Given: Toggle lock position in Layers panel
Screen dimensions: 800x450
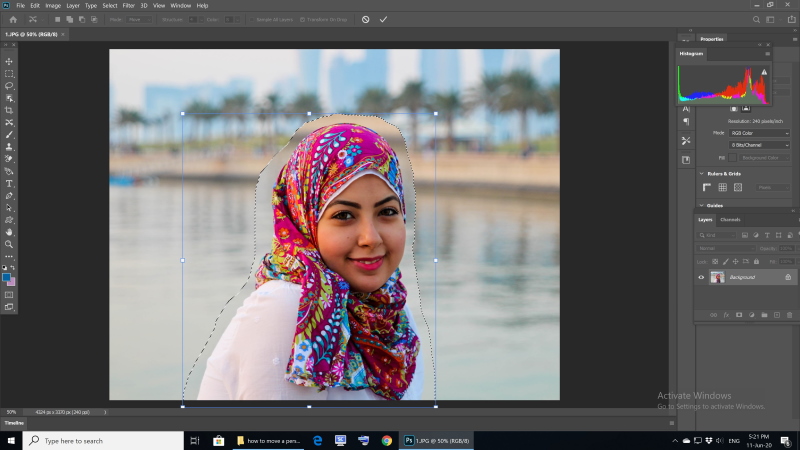Looking at the screenshot, I should click(x=736, y=262).
